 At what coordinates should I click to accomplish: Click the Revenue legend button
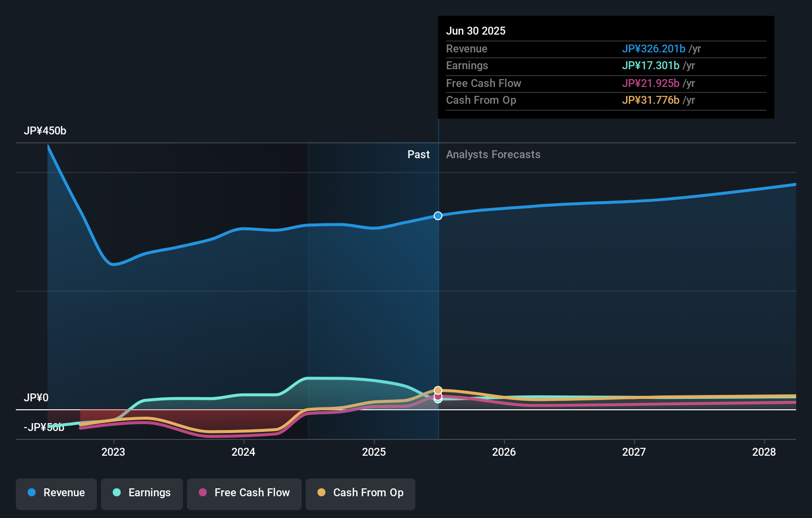point(56,493)
